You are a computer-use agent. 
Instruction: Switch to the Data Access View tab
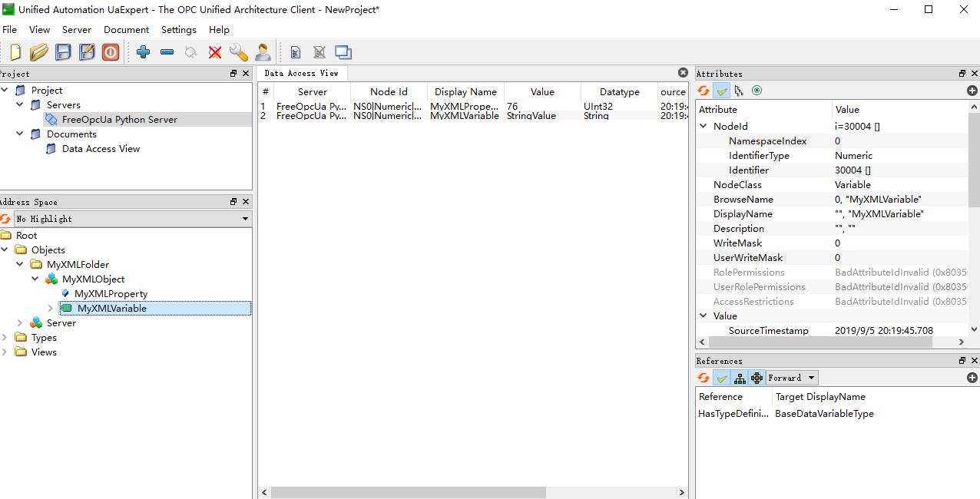tap(302, 73)
